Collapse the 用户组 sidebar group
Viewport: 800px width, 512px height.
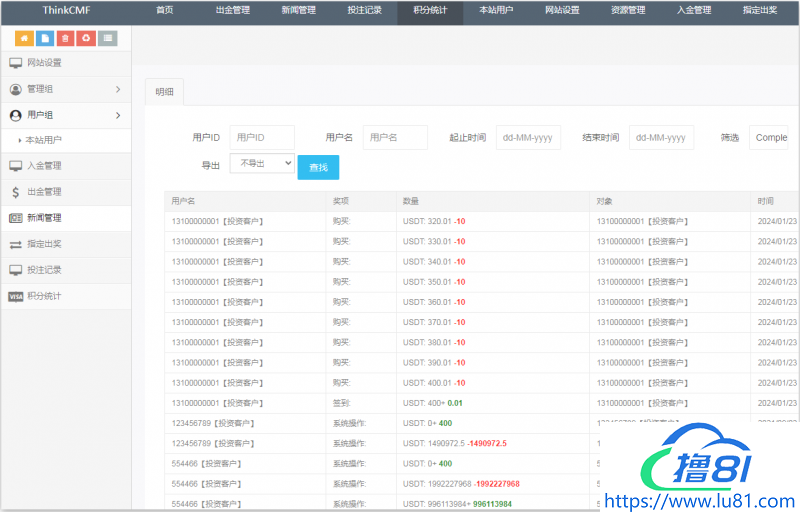[65, 115]
